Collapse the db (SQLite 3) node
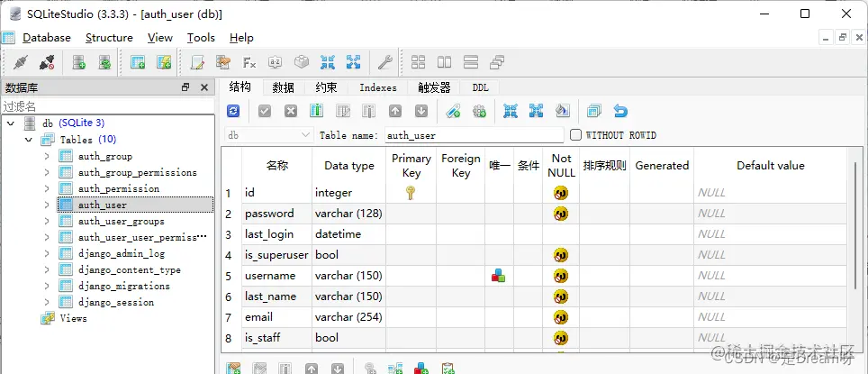868x374 pixels. [11, 123]
